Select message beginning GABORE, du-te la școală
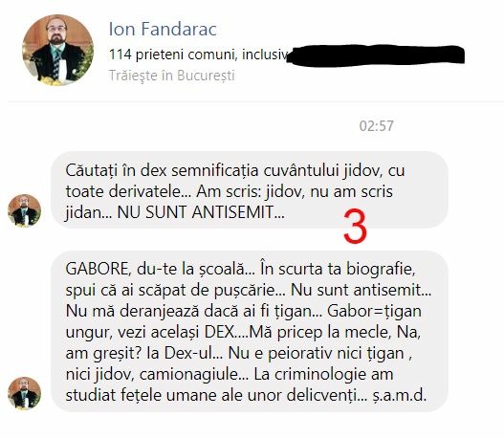Screen dimensions: 504x438 coord(249,331)
